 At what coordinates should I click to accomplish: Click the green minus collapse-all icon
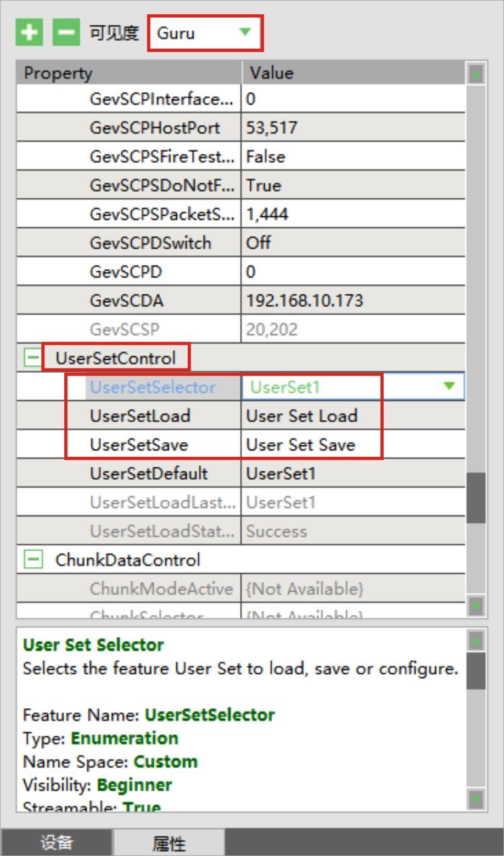click(66, 32)
